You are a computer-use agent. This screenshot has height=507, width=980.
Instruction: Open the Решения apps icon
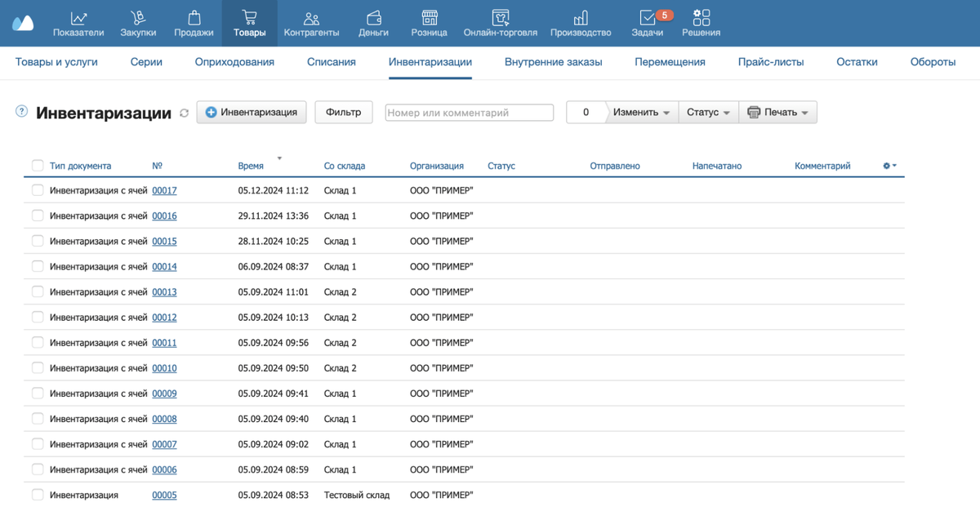702,18
